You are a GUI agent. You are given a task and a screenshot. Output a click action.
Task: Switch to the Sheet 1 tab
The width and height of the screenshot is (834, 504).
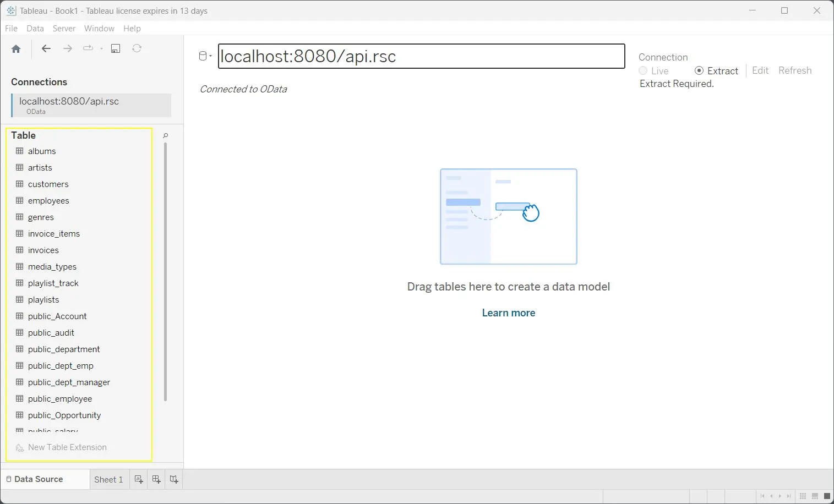pyautogui.click(x=108, y=479)
